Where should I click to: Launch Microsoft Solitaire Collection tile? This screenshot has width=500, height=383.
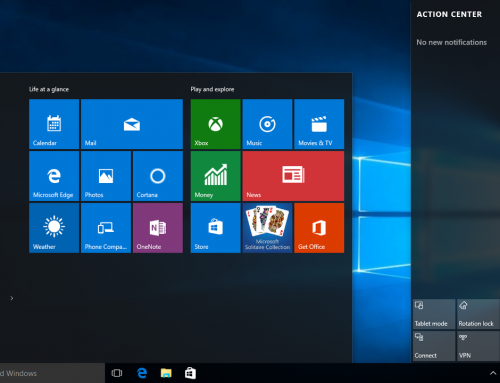[267, 228]
